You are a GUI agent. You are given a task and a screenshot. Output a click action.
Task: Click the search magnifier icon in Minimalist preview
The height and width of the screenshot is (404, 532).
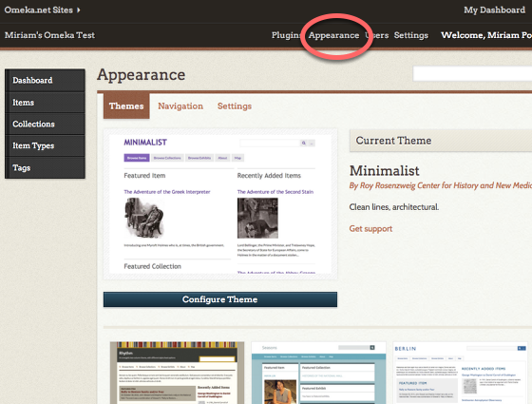304,143
